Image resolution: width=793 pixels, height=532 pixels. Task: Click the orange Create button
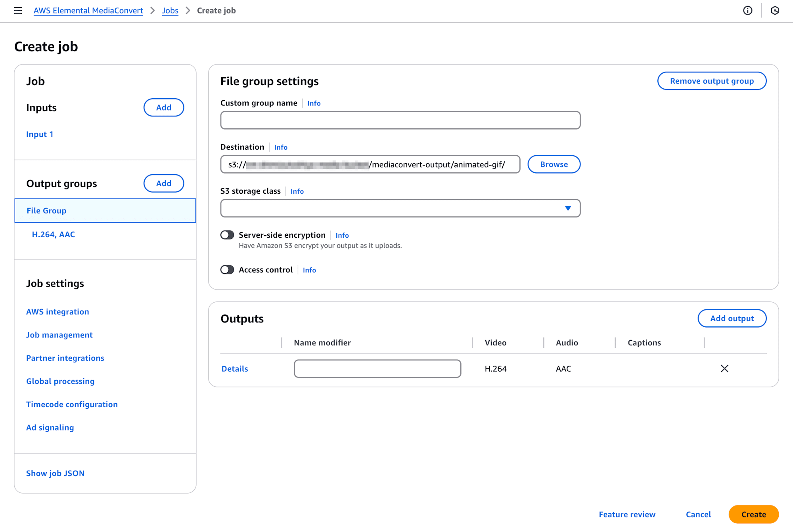point(754,515)
